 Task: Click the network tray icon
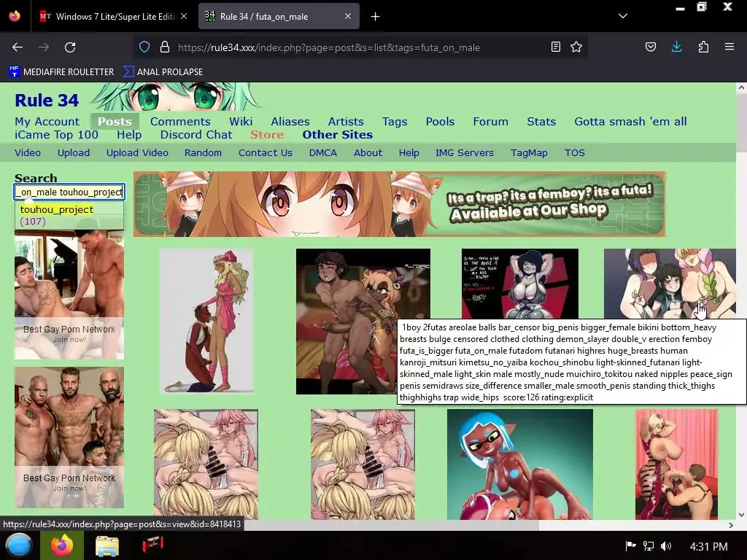(x=648, y=545)
